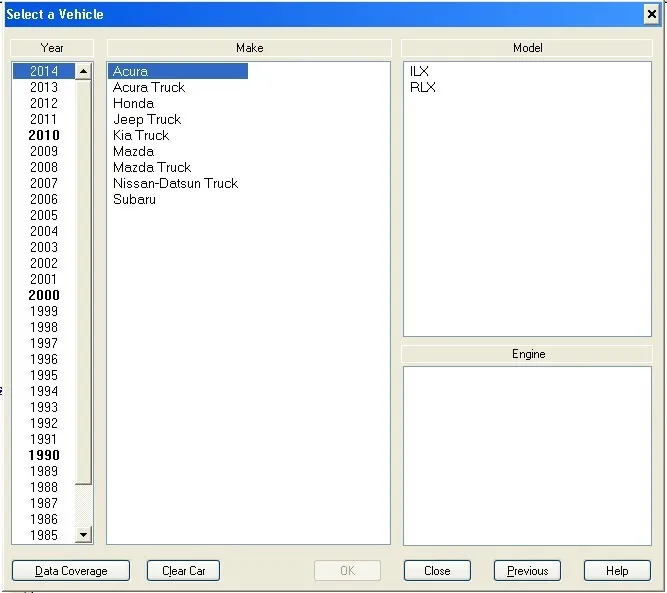The image size is (667, 593).
Task: Select year 1991
Action: tap(44, 439)
